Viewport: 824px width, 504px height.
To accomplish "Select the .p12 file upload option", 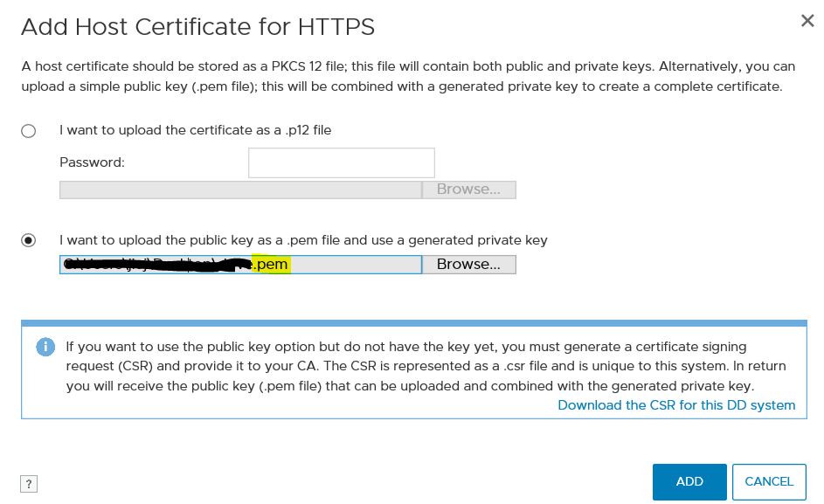I will (x=29, y=130).
